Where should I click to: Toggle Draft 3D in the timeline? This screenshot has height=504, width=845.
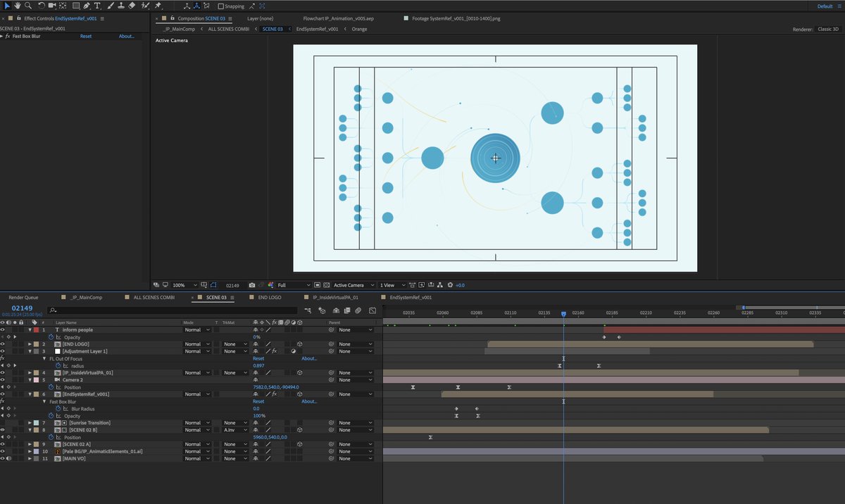[x=322, y=310]
